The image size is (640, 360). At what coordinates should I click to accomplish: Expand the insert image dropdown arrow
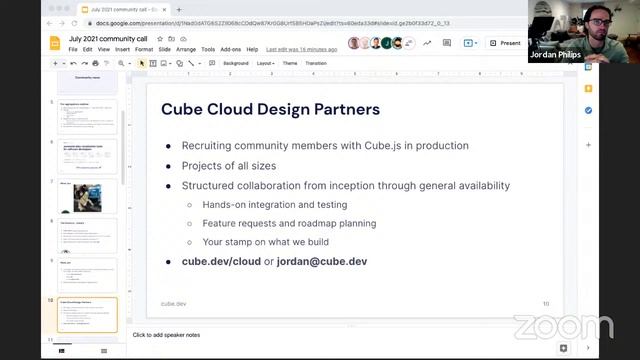point(170,63)
